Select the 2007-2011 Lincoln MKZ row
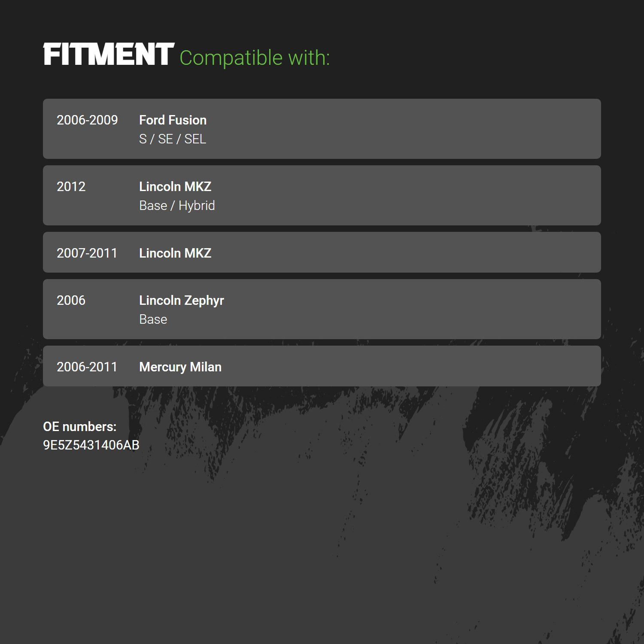The height and width of the screenshot is (644, 644). coord(322,252)
